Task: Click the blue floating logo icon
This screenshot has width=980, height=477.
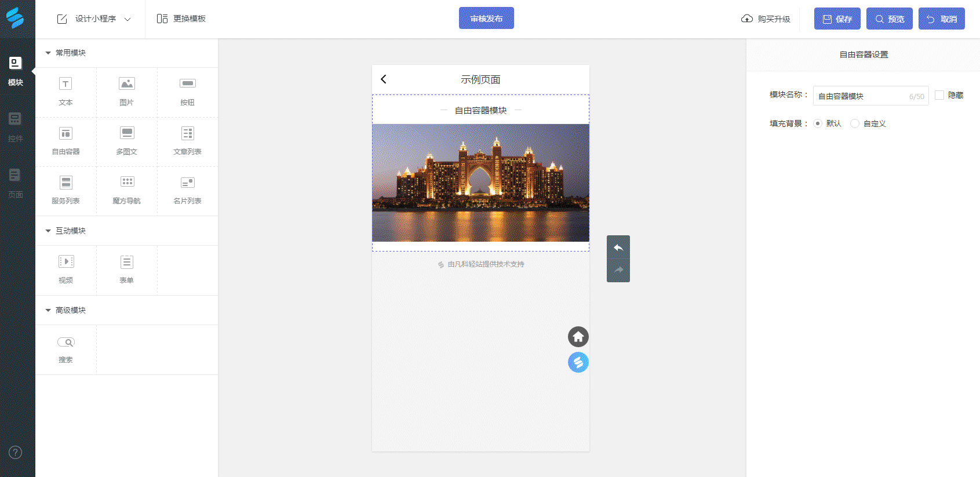Action: 578,362
